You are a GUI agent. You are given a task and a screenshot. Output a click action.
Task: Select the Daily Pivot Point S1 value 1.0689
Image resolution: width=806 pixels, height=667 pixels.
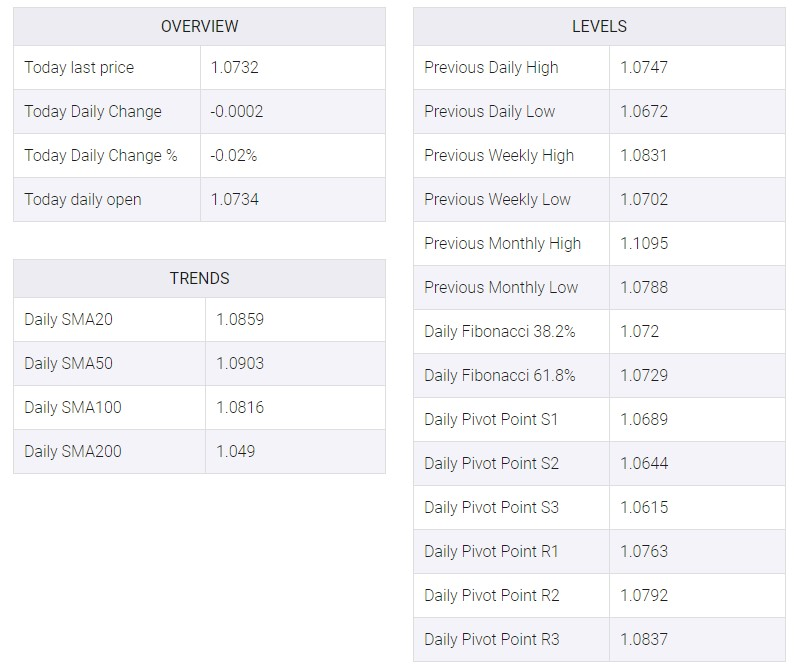[x=644, y=419]
